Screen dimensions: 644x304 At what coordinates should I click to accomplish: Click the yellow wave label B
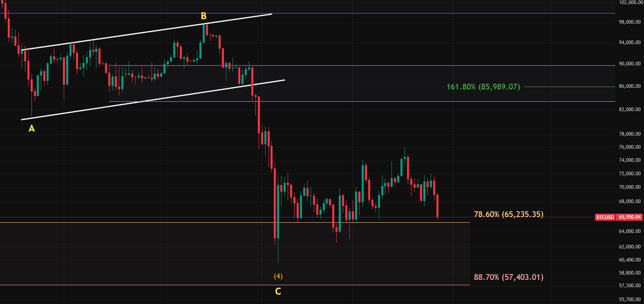204,17
